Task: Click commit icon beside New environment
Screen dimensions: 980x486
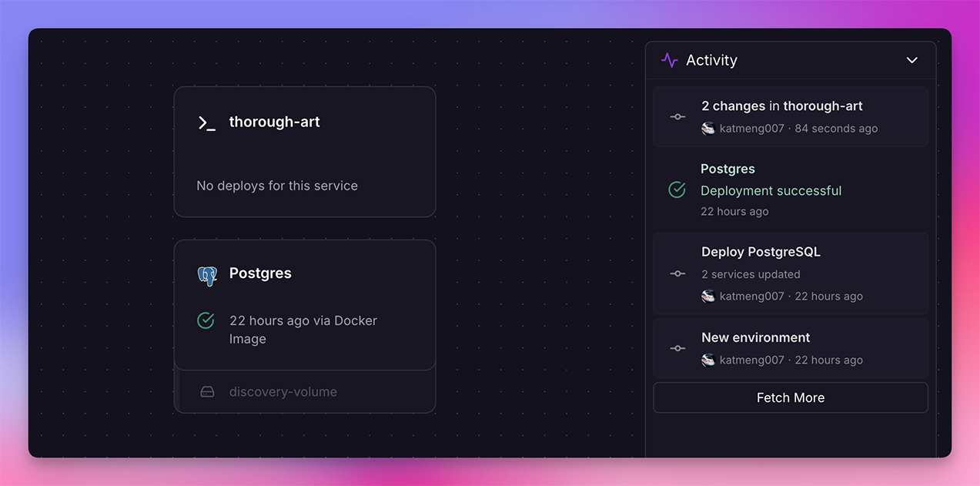Action: (677, 348)
